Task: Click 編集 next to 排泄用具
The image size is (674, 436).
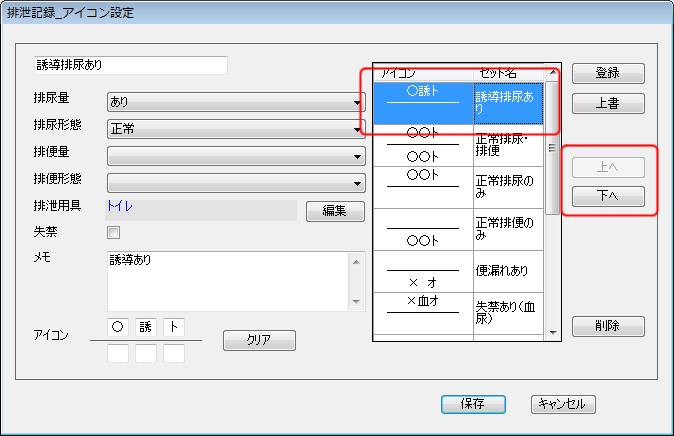Action: [x=334, y=211]
